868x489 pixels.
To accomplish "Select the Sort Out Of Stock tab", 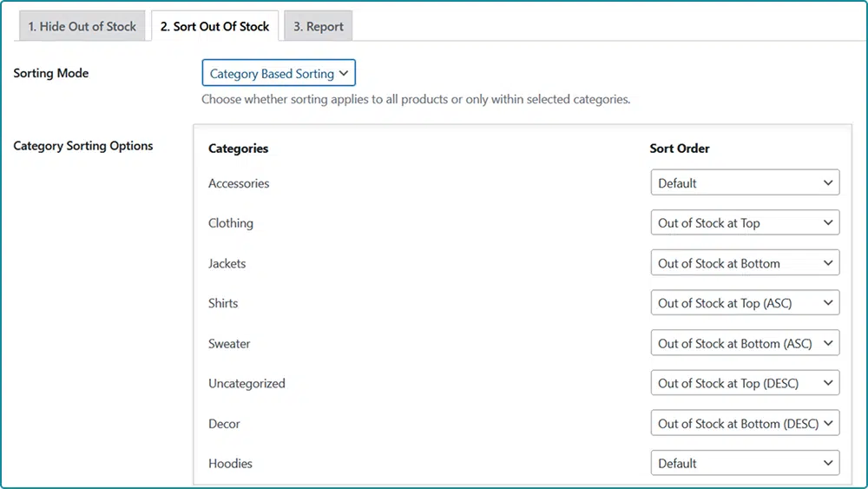I will point(214,26).
